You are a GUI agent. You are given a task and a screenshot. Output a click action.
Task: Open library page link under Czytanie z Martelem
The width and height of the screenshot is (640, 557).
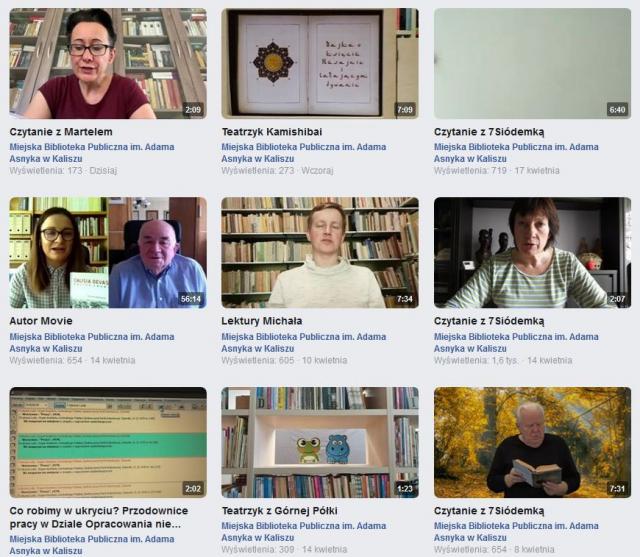click(x=92, y=153)
